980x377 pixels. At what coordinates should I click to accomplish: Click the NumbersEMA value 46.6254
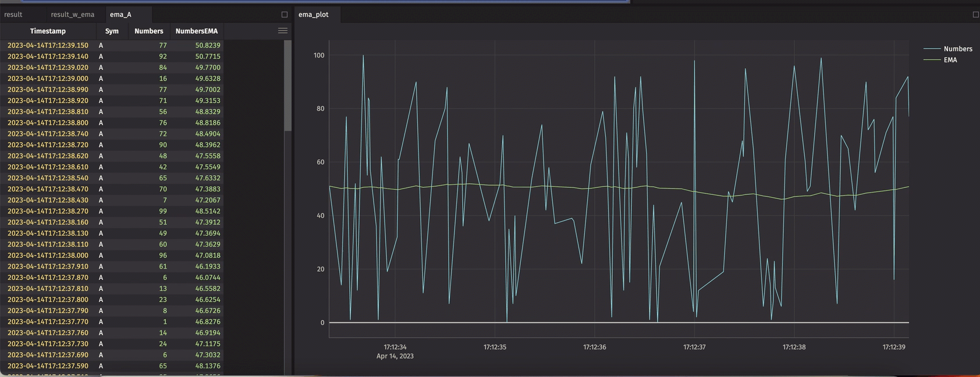[x=208, y=300]
